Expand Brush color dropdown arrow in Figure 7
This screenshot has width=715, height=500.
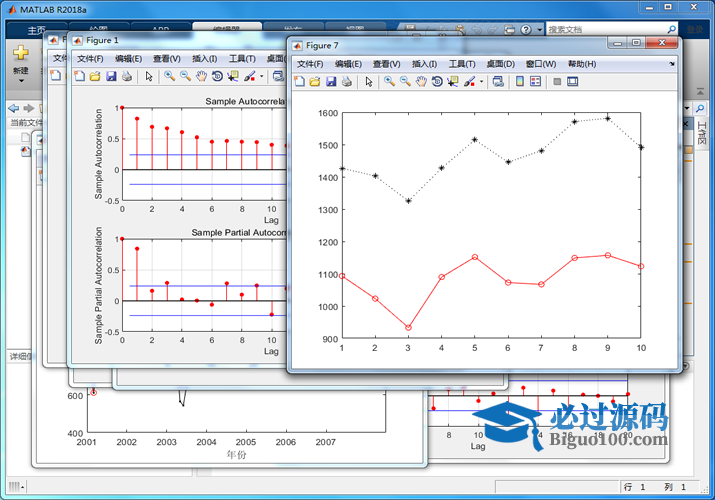[481, 82]
